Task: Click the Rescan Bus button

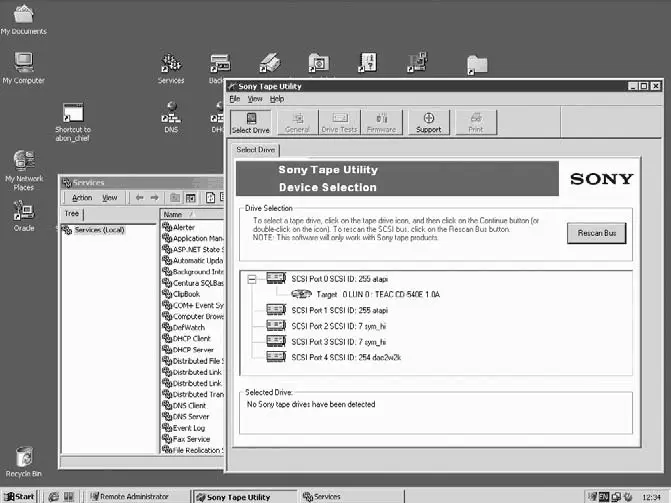Action: (x=597, y=233)
